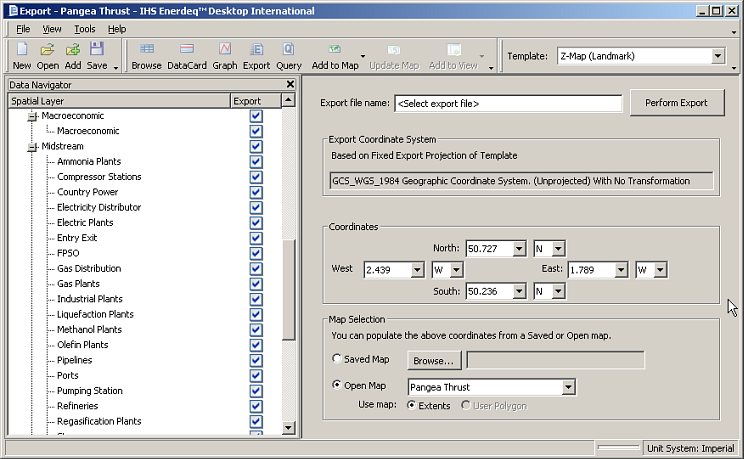Viewport: 744px width, 459px height.
Task: Click the Export file name field
Action: [x=508, y=103]
